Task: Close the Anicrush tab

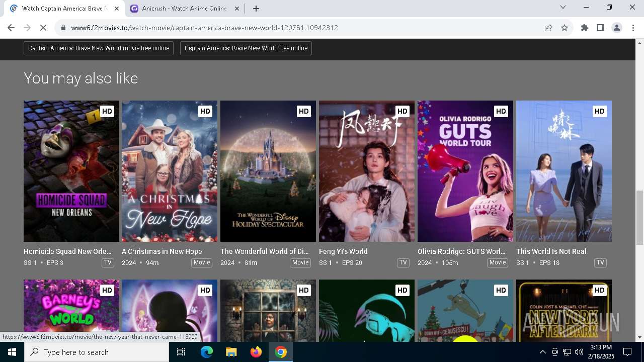Action: [x=237, y=9]
